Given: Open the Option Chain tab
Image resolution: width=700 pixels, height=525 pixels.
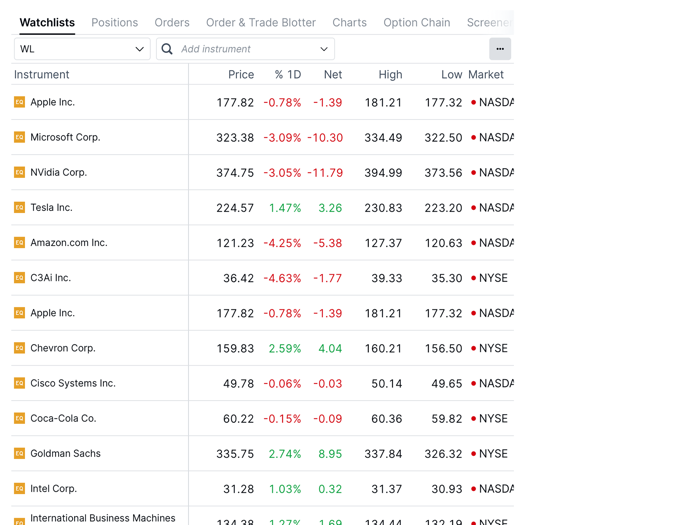Looking at the screenshot, I should pyautogui.click(x=417, y=22).
